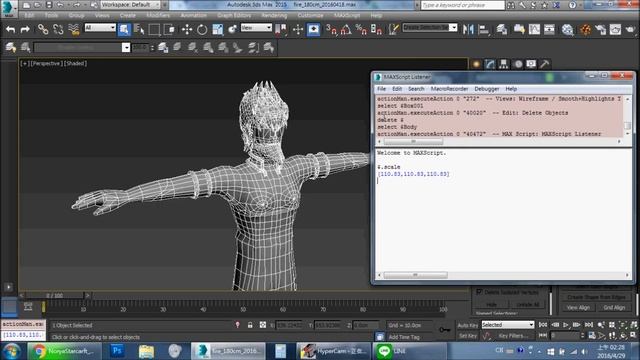Open File menu in MAXScript Listener

pos(381,89)
